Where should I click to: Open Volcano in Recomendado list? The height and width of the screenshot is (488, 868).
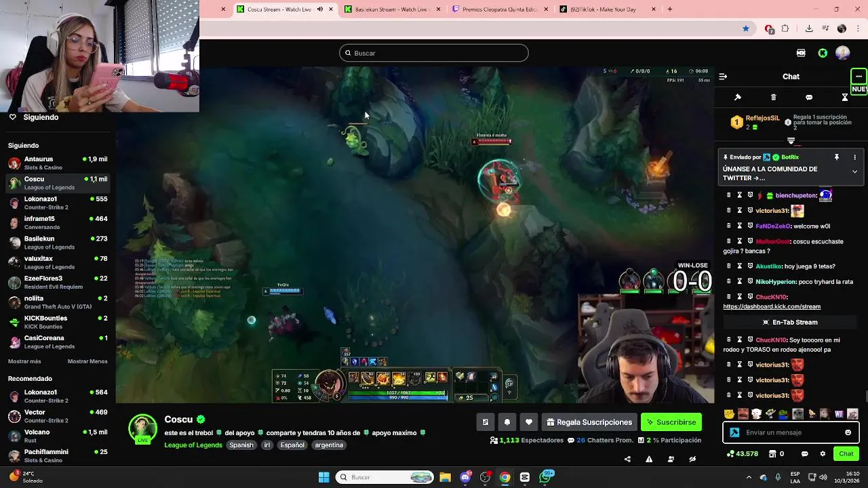(x=58, y=436)
